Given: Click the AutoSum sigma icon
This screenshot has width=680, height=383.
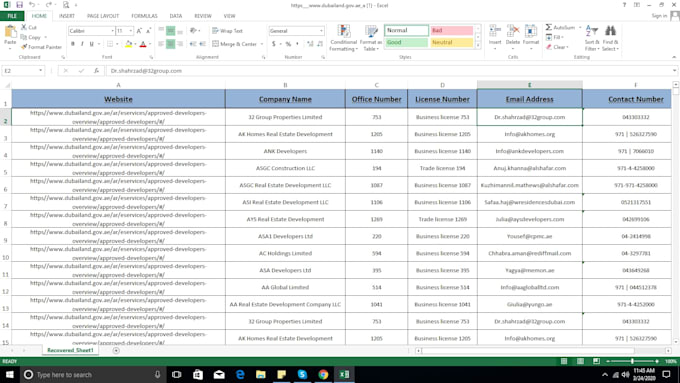Looking at the screenshot, I should pyautogui.click(x=549, y=27).
